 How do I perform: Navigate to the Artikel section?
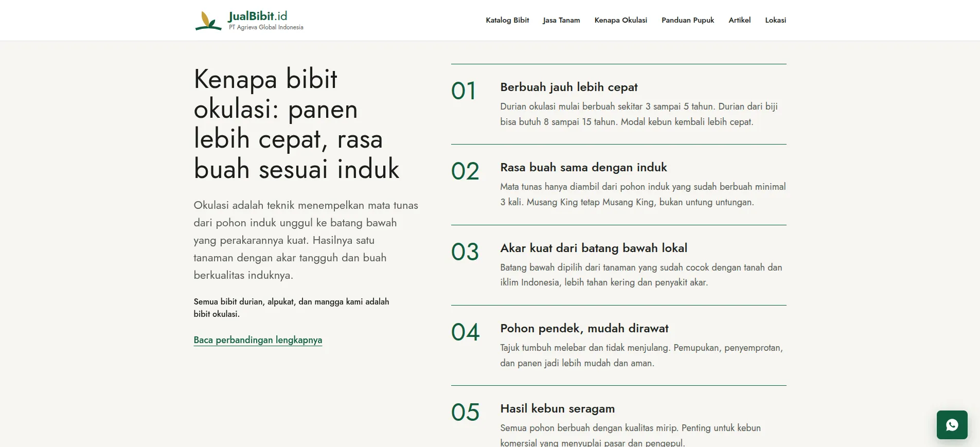pyautogui.click(x=739, y=20)
